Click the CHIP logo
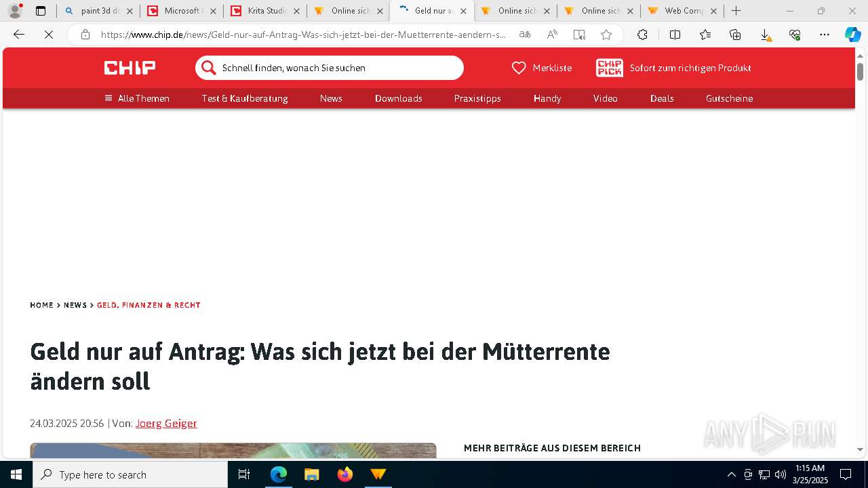Viewport: 868px width, 488px height. tap(130, 68)
